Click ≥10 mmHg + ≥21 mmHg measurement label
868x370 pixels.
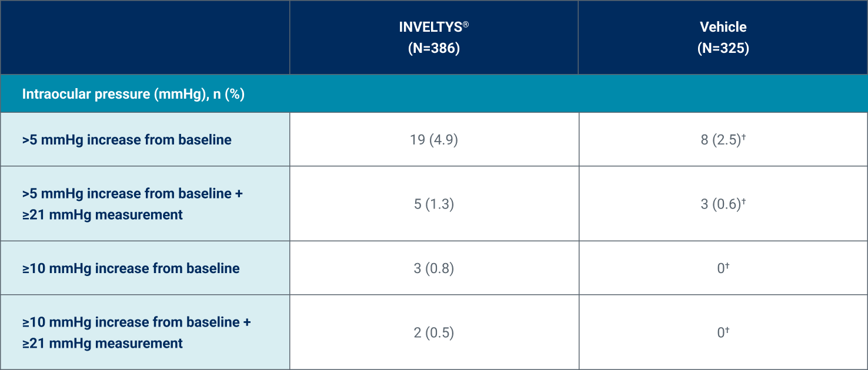coord(136,332)
